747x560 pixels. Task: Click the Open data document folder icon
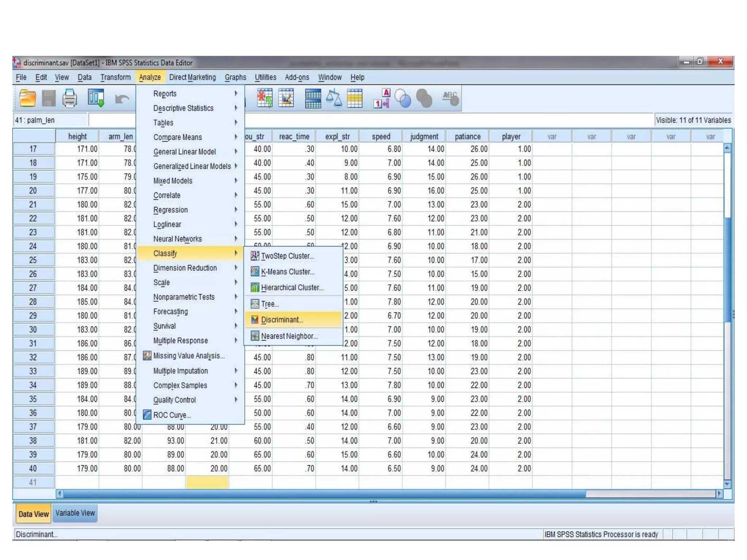click(x=27, y=98)
